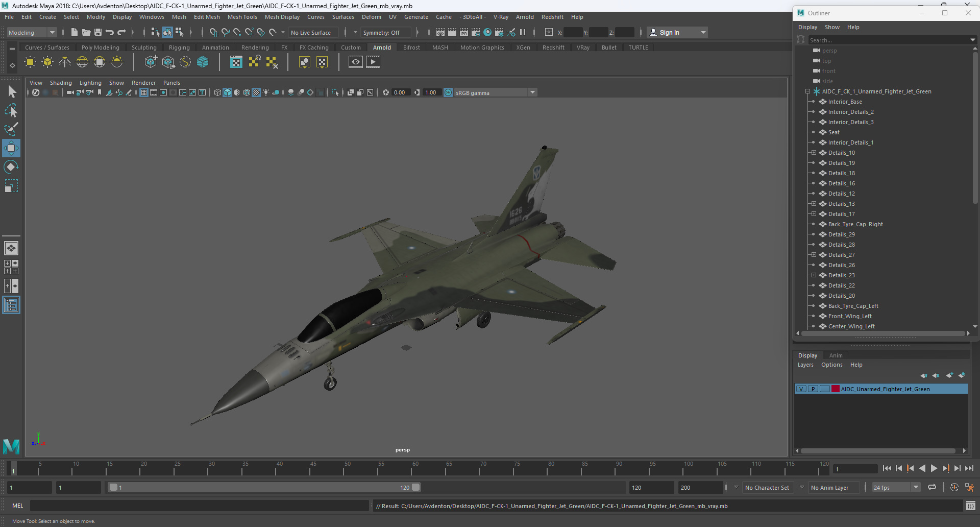Open the Outliner search options arrow
This screenshot has height=527, width=980.
click(x=972, y=40)
